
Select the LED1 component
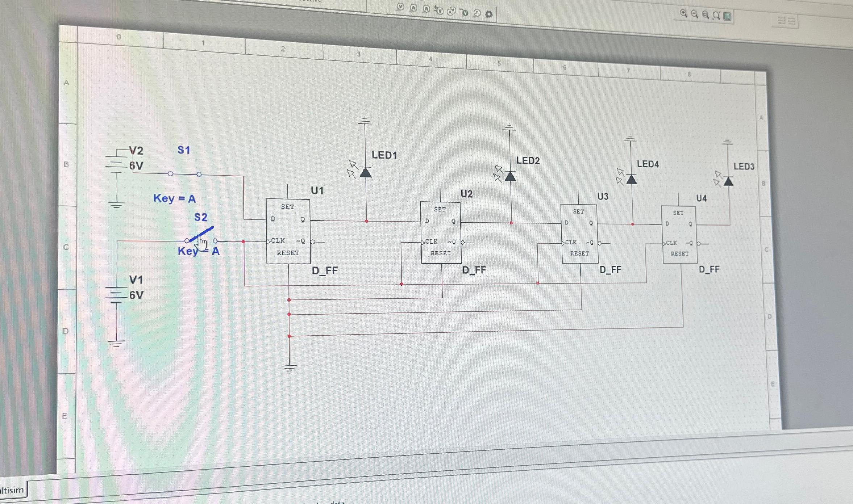coord(365,173)
